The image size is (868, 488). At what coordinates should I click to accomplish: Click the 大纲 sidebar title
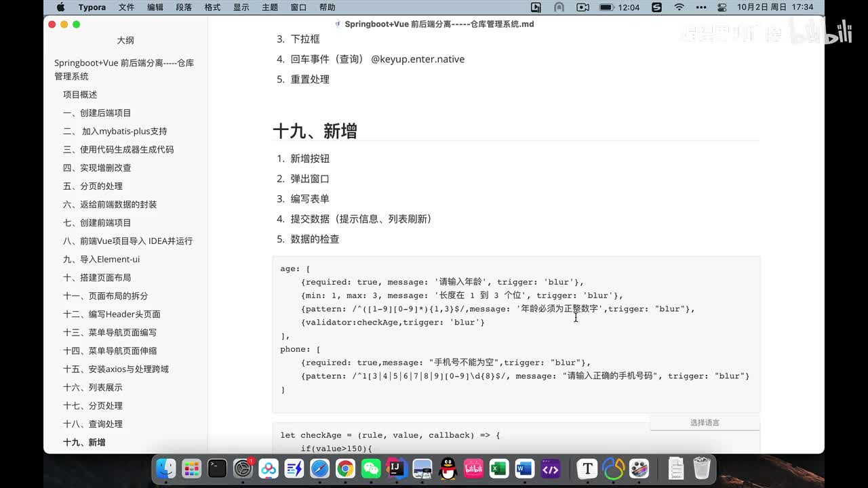click(125, 40)
